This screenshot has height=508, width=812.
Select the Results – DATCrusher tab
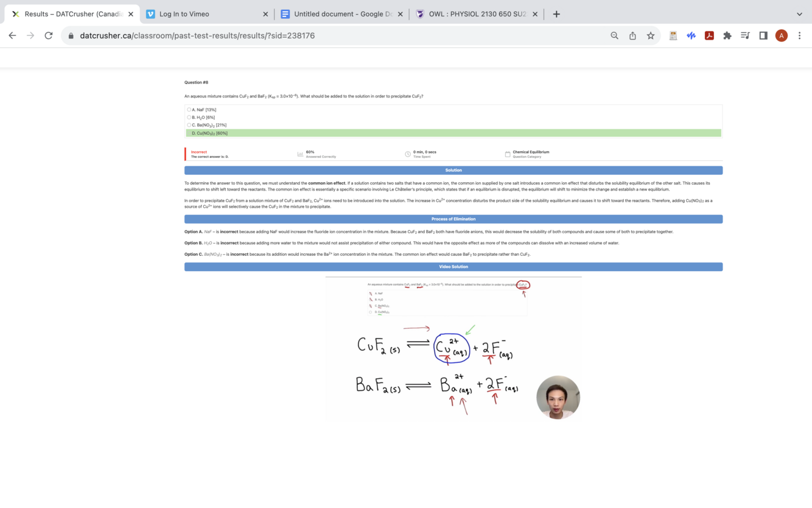tap(72, 14)
